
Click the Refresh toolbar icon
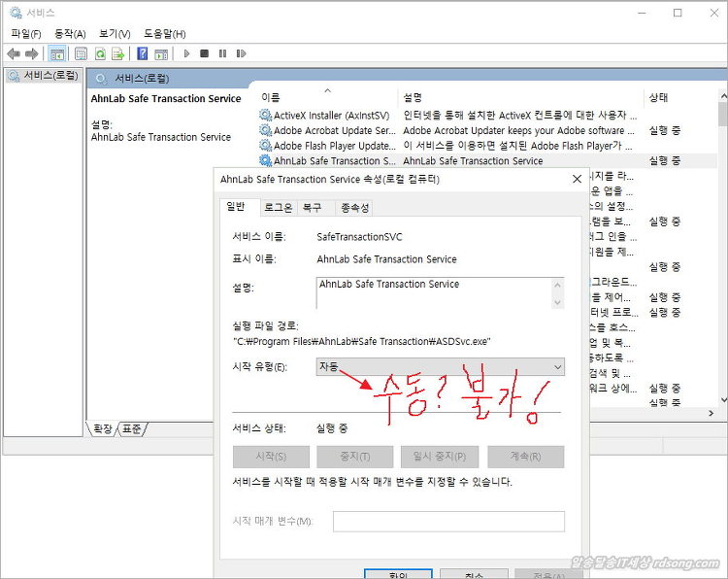tap(99, 53)
